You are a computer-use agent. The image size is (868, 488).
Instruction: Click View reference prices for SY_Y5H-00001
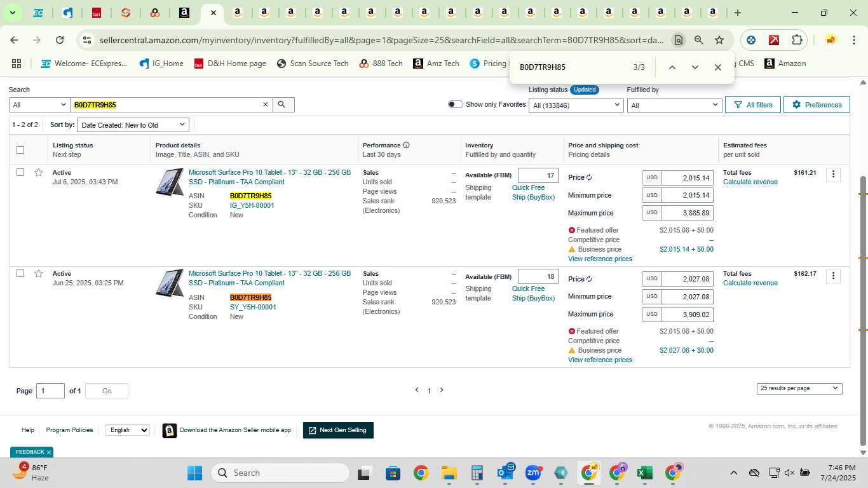tap(600, 360)
